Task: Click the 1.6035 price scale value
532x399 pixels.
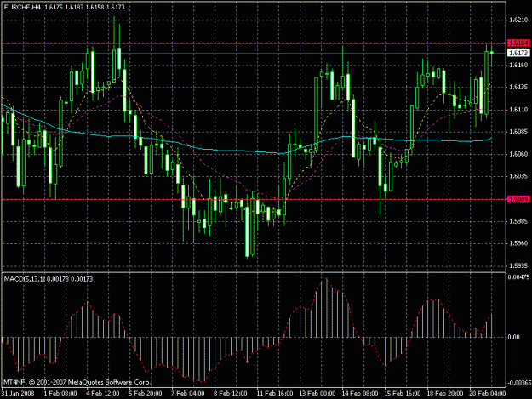Action: [518, 176]
